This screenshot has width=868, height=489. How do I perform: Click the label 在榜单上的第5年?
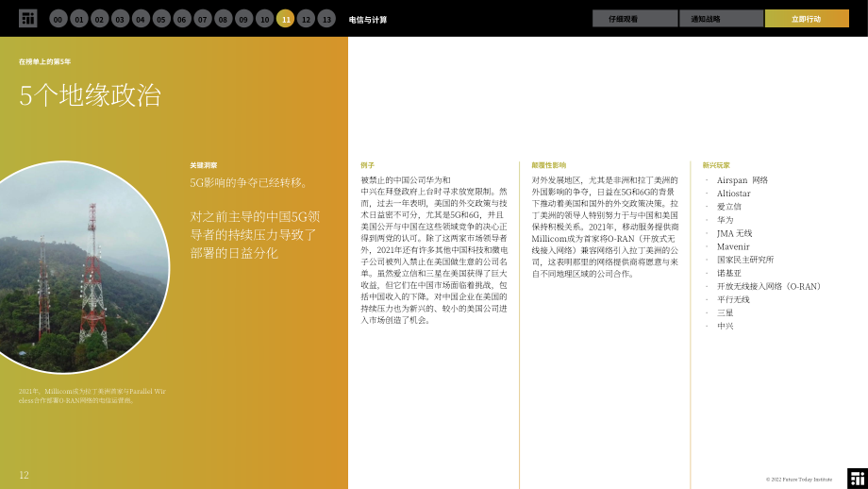click(x=45, y=61)
